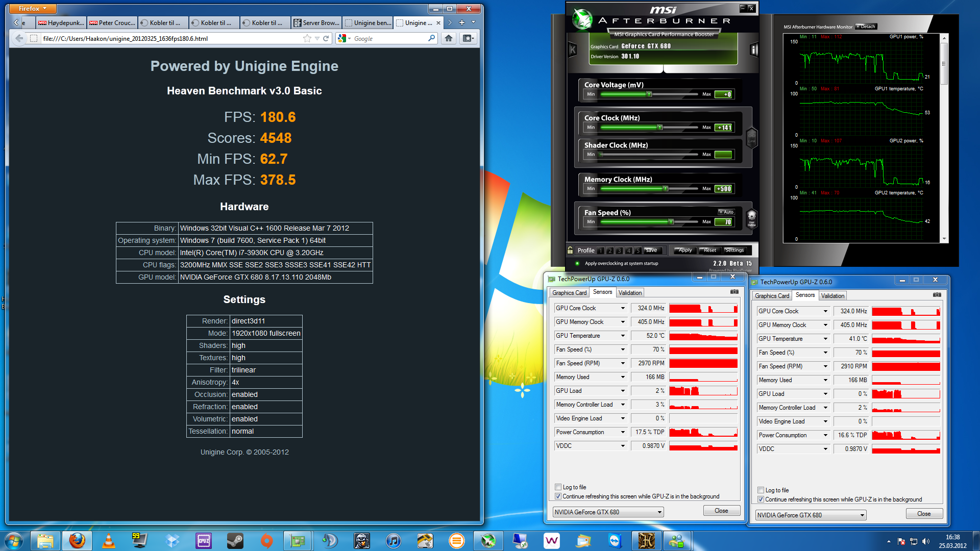The image size is (980, 551).
Task: Click the Kombustor K button in Afterburner
Action: point(573,50)
